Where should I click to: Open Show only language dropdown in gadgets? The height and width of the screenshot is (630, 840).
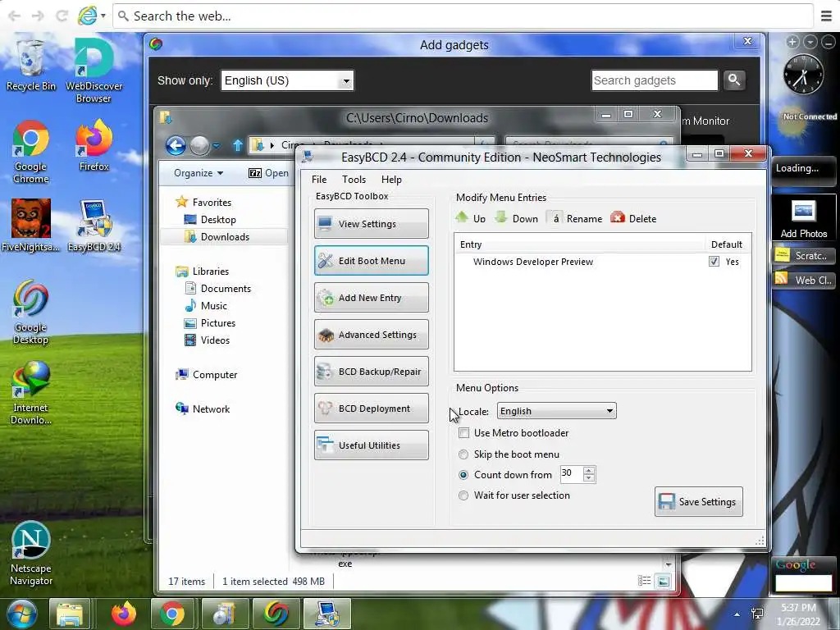[x=287, y=80]
